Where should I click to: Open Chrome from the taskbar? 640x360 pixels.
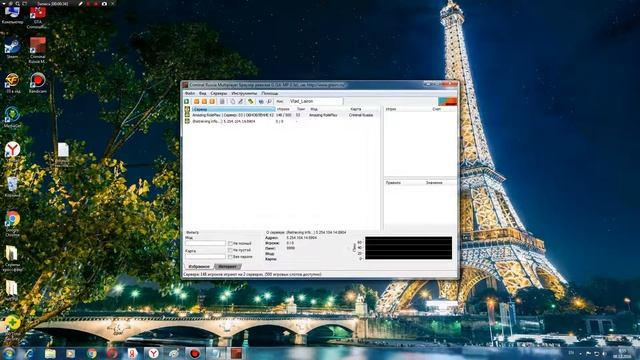tap(91, 353)
